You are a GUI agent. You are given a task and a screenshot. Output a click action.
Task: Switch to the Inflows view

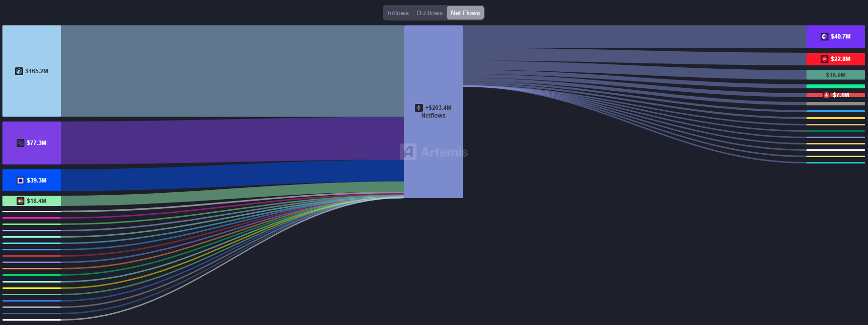point(398,13)
